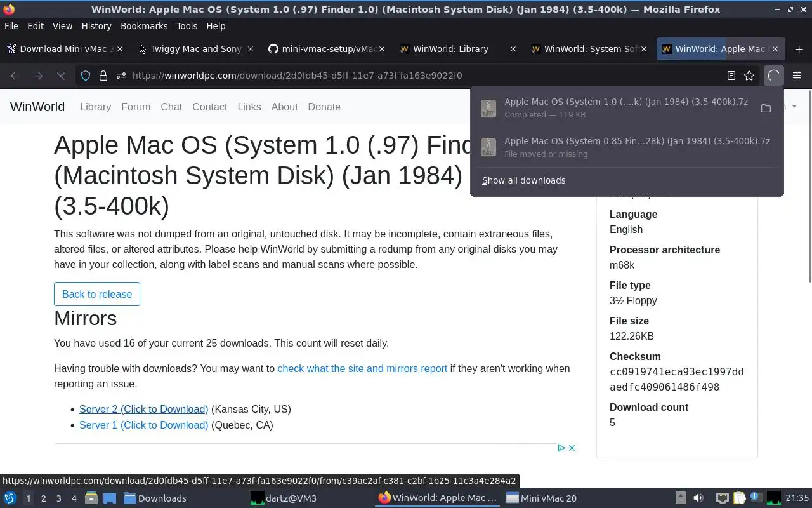Open the downloads panel button in toolbar
Viewport: 812px width, 508px height.
tap(773, 76)
